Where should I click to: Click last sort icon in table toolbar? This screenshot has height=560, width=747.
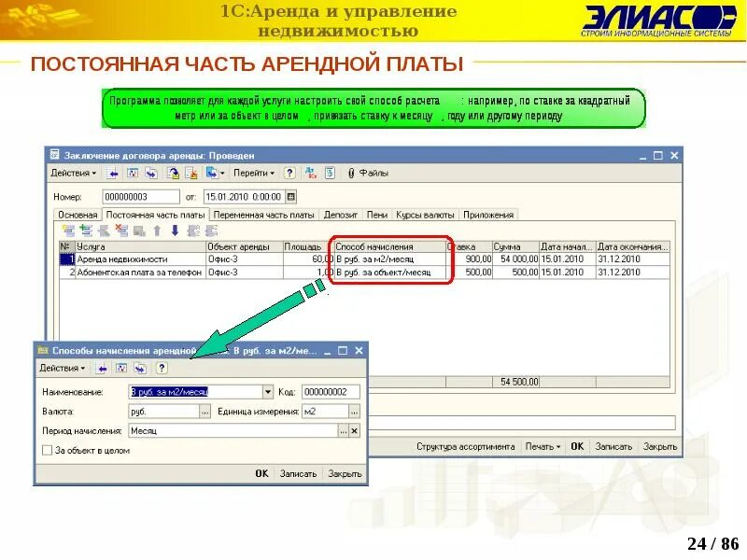pyautogui.click(x=212, y=231)
